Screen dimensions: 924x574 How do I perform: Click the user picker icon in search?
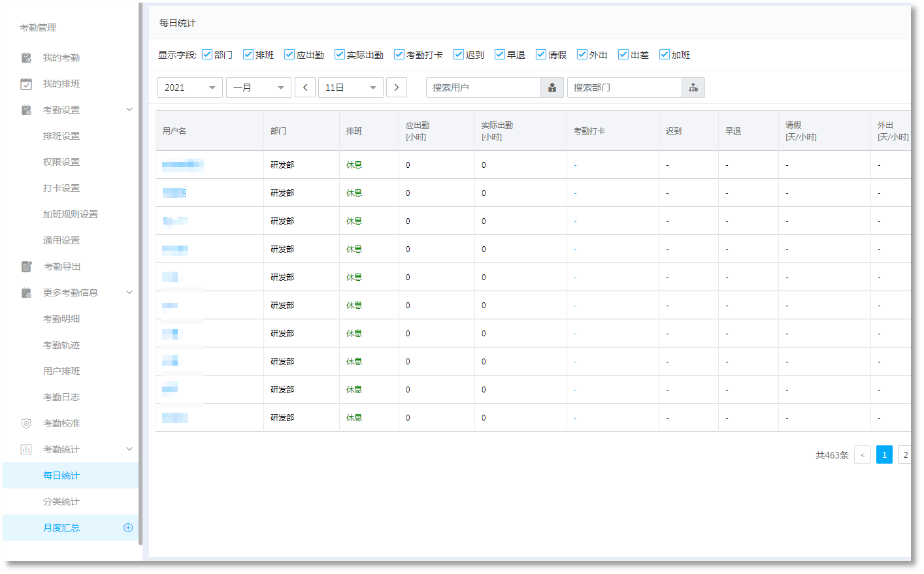(x=552, y=88)
